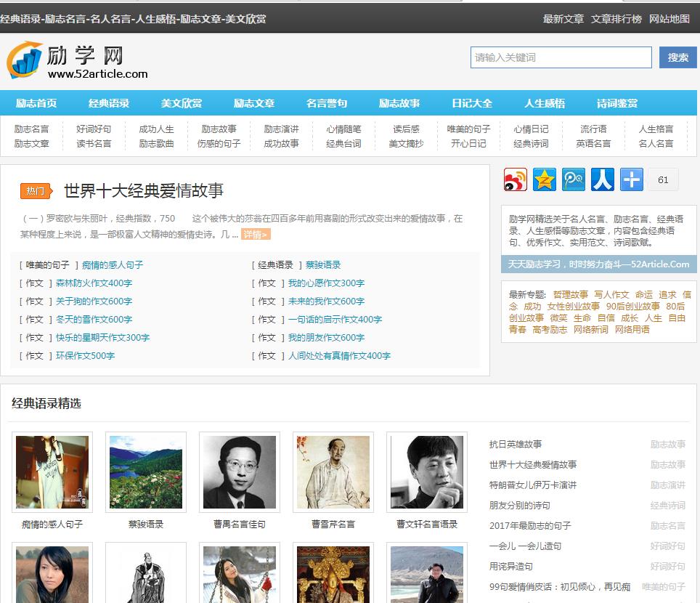Share to QQ Zone via star icon
This screenshot has height=603, width=700.
[x=545, y=179]
